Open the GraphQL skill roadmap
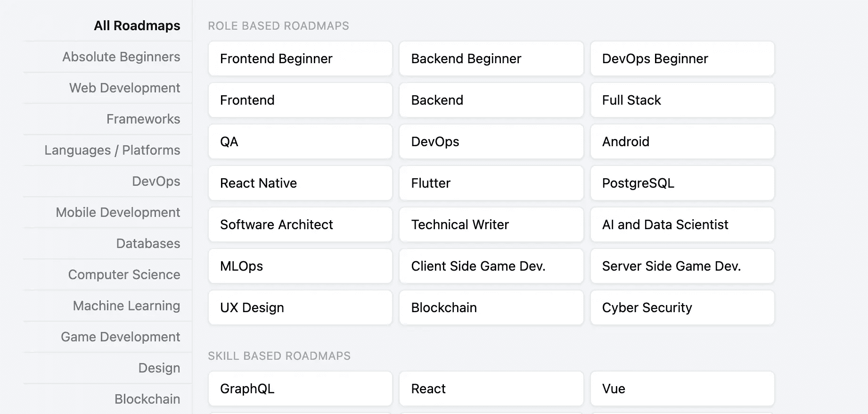The height and width of the screenshot is (414, 868). (300, 389)
